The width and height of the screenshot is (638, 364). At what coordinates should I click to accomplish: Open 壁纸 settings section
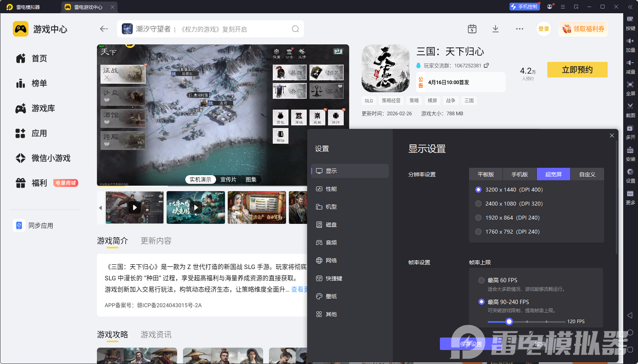coord(350,296)
